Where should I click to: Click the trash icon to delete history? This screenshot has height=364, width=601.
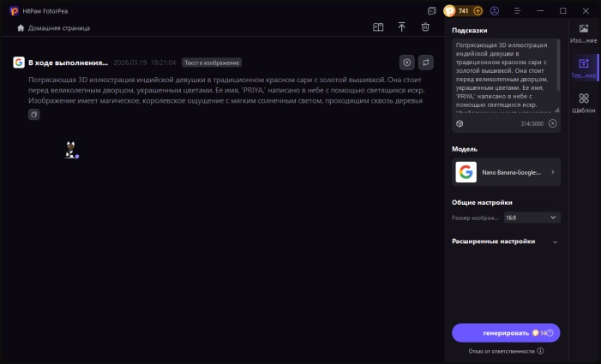(x=425, y=27)
